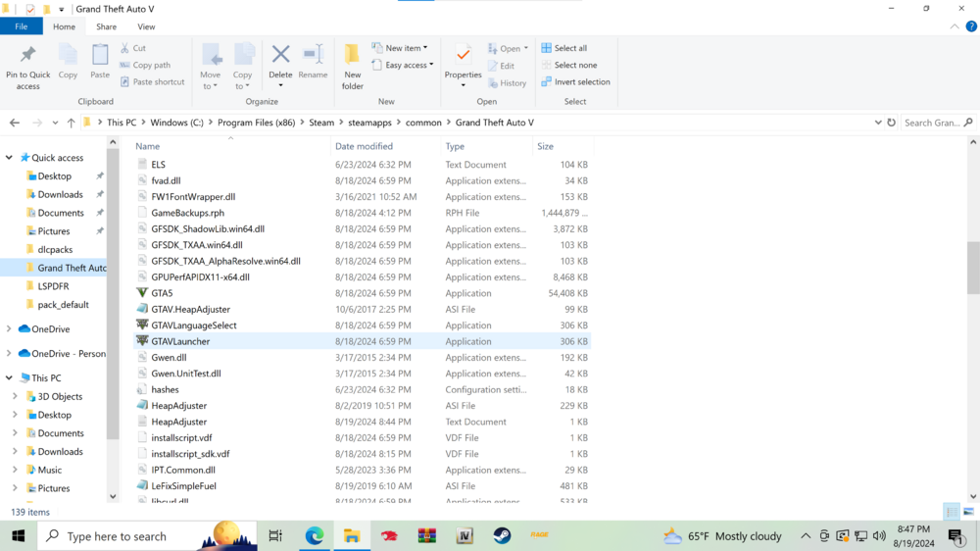Collapse the This PC tree
The width and height of the screenshot is (980, 551).
click(10, 377)
